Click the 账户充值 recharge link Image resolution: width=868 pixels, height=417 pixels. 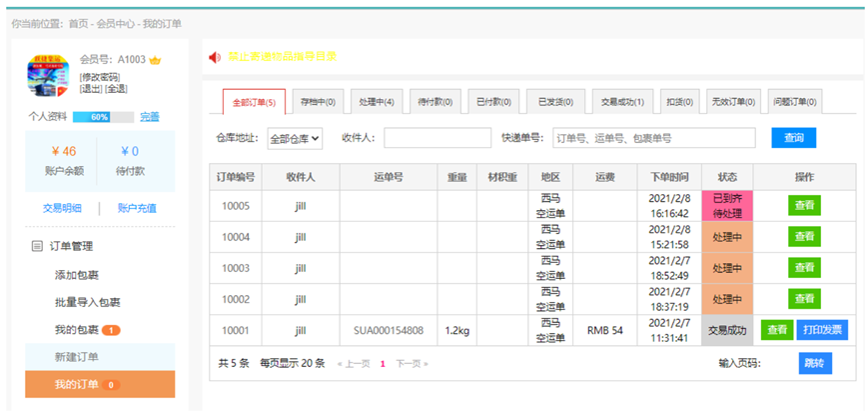[137, 209]
